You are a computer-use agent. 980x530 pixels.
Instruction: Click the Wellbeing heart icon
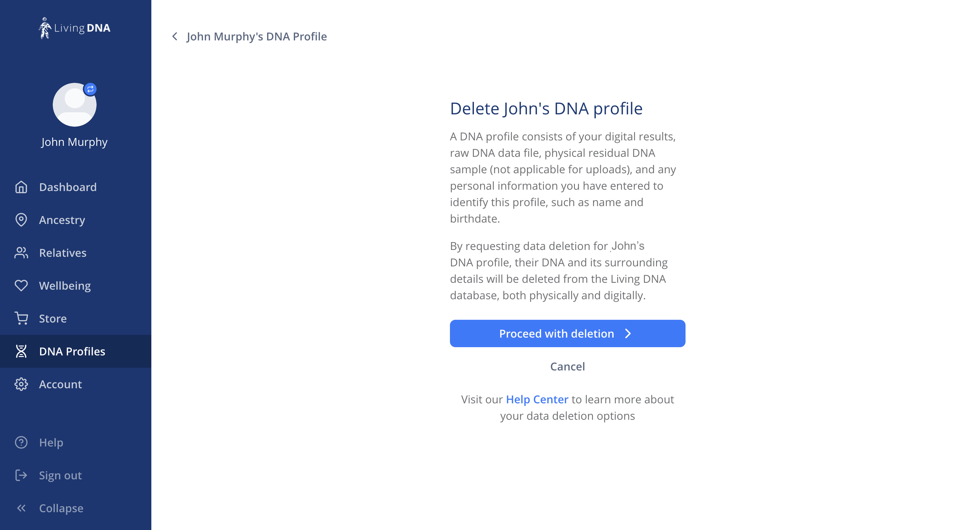pos(21,286)
